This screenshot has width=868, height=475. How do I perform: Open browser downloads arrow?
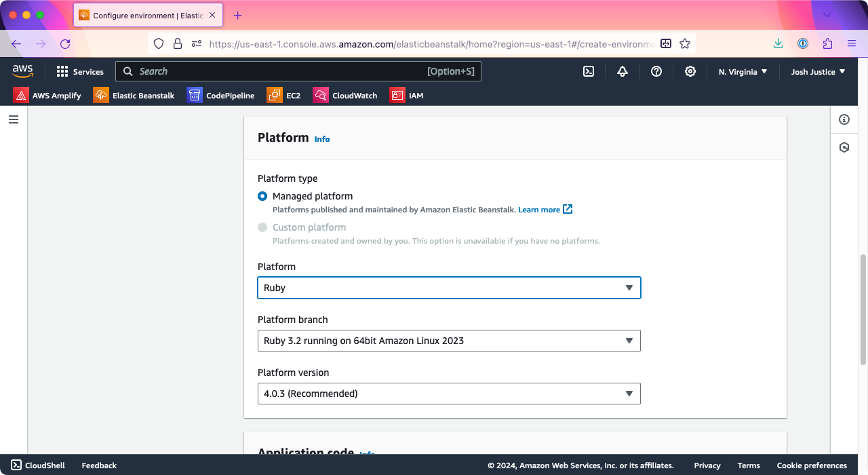pos(778,43)
